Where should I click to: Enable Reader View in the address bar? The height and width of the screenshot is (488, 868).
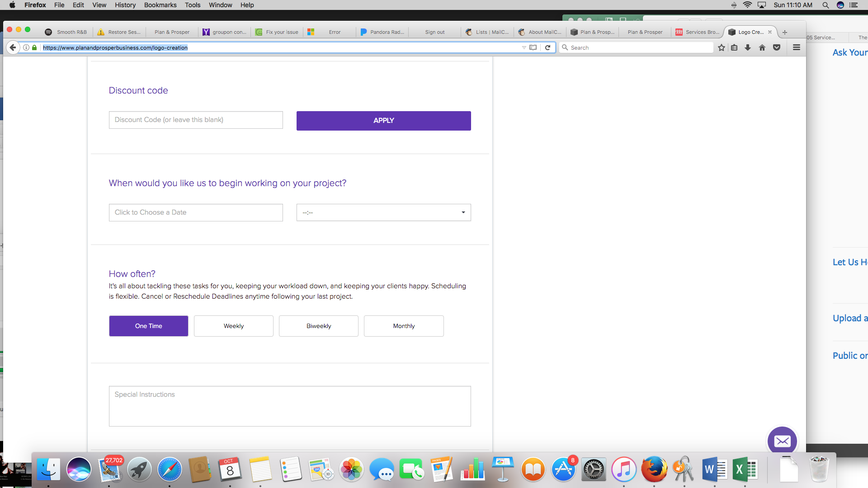533,47
